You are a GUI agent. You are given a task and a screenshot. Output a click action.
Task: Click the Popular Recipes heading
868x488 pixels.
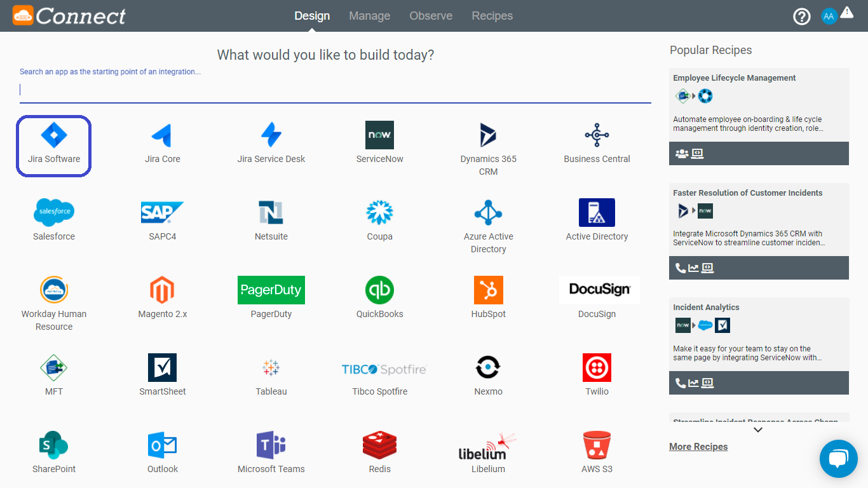[x=710, y=50]
